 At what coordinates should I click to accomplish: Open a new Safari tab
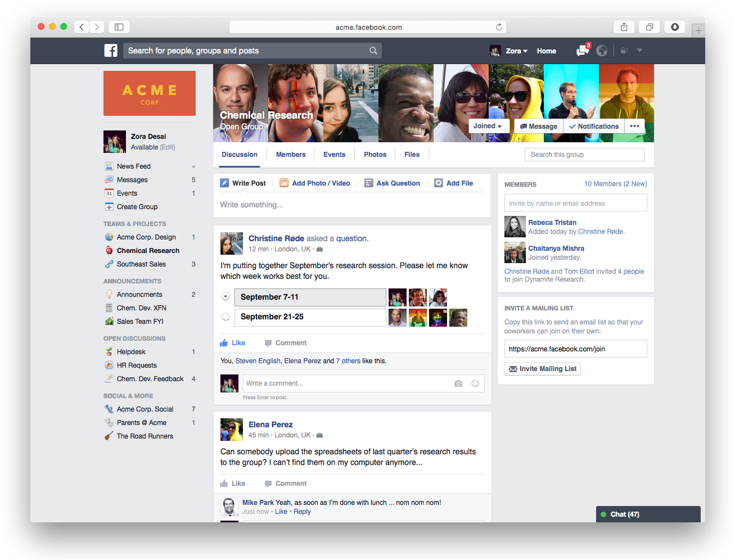click(x=698, y=30)
